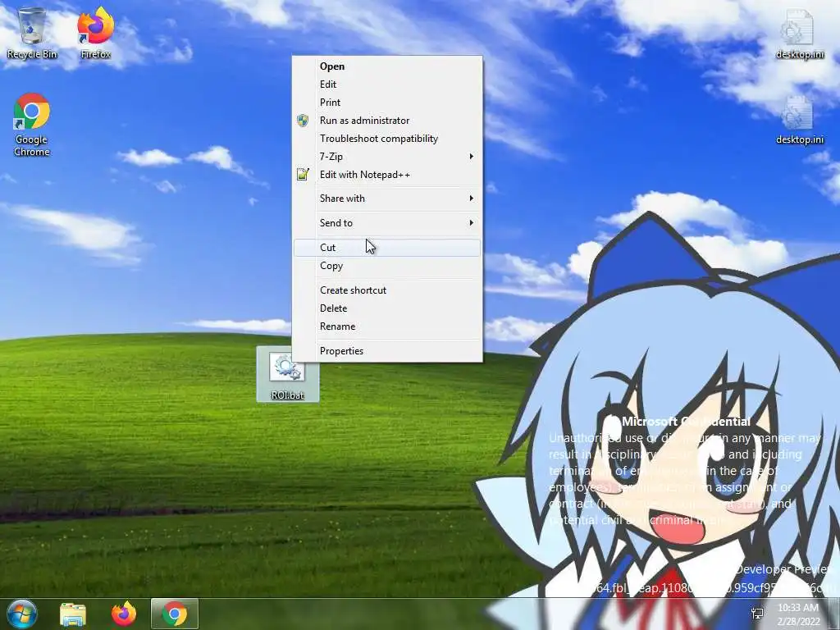Select the upper desktop.ini file icon

[x=799, y=34]
